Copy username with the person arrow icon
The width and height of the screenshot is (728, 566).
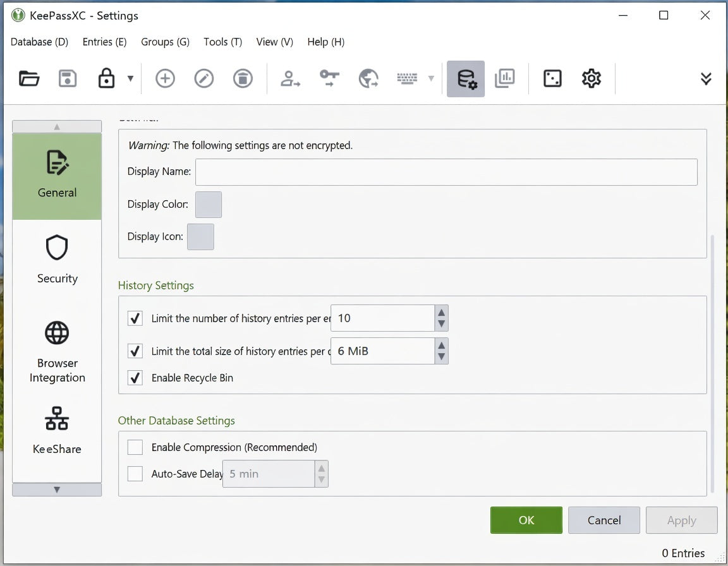[x=290, y=78]
